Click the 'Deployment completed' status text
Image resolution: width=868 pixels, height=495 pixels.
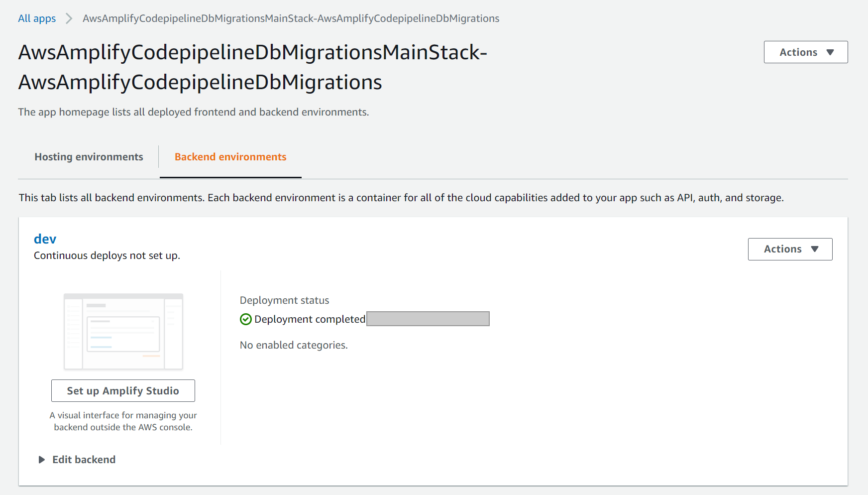(x=310, y=319)
